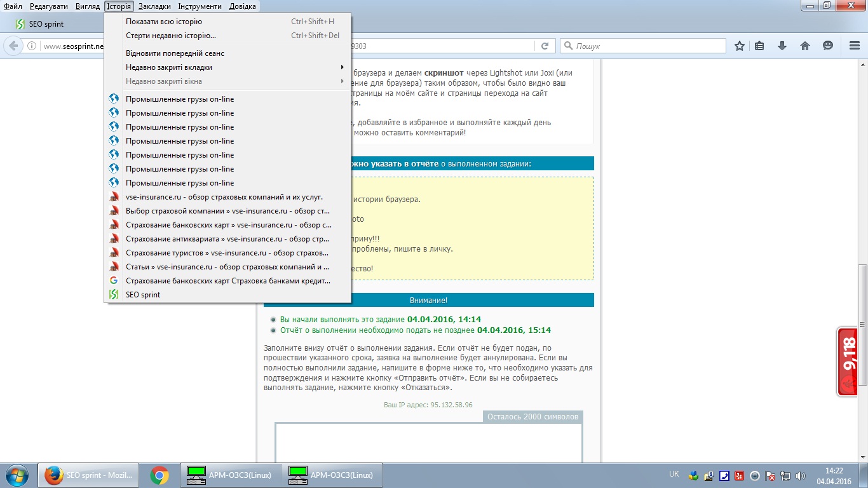Viewport: 868px width, 488px height.
Task: Close the open Історія menu
Action: (x=119, y=6)
